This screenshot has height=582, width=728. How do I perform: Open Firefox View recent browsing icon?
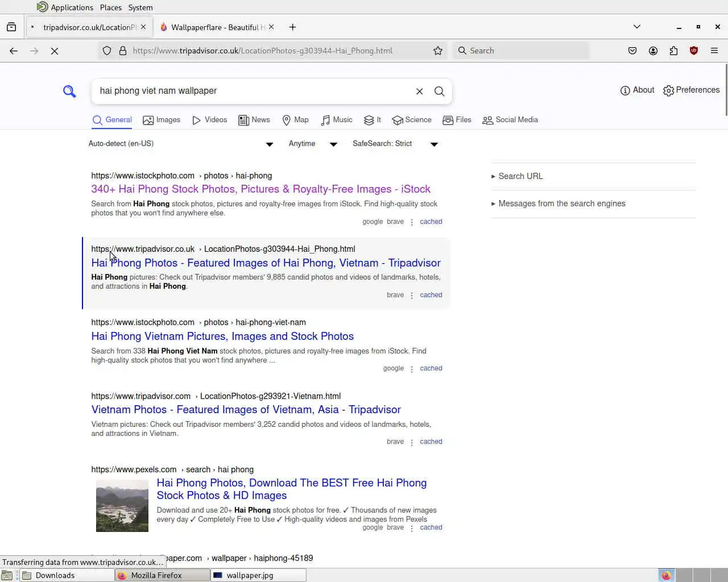point(11,27)
